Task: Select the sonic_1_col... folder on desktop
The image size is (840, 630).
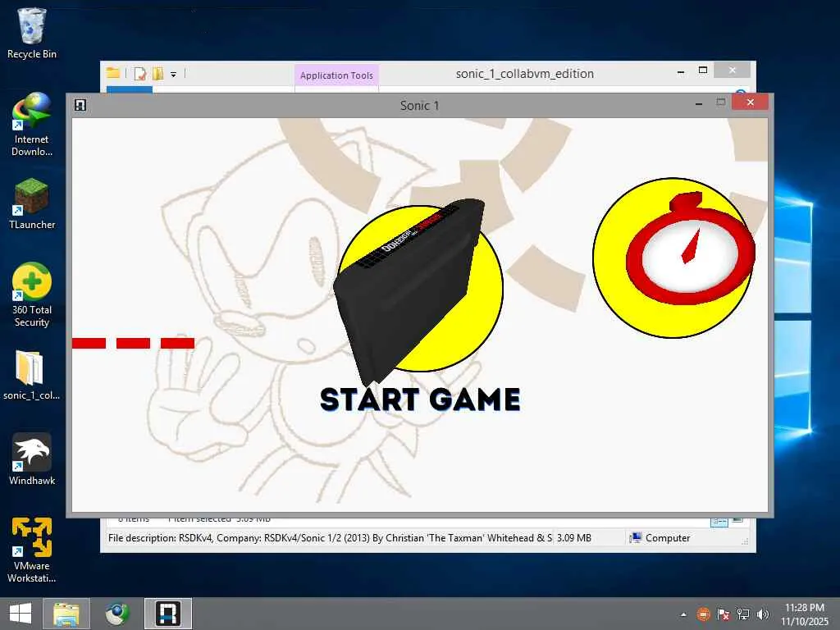Action: pos(31,375)
